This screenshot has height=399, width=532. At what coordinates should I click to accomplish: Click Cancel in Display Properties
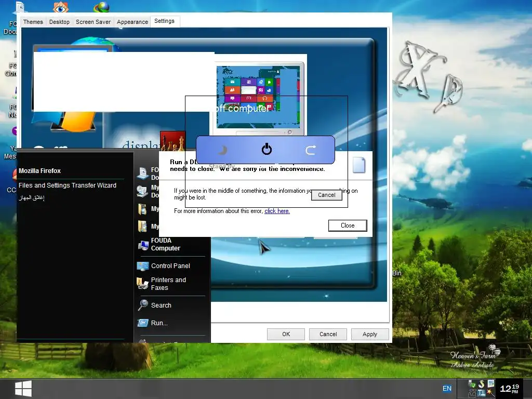(x=328, y=334)
